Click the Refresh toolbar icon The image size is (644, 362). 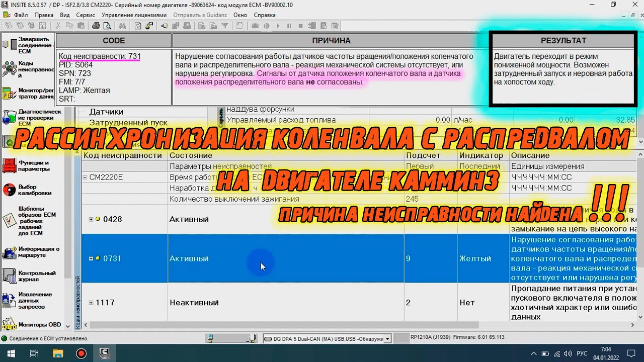point(138,26)
